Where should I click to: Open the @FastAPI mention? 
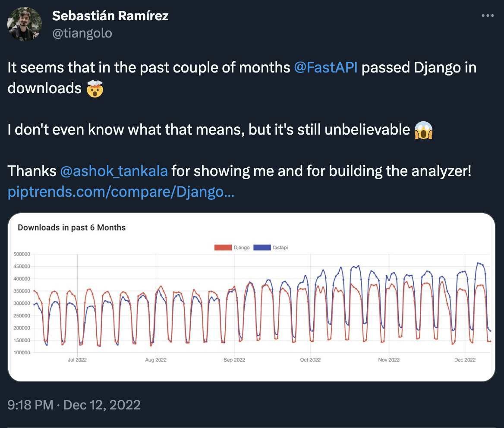click(x=325, y=68)
